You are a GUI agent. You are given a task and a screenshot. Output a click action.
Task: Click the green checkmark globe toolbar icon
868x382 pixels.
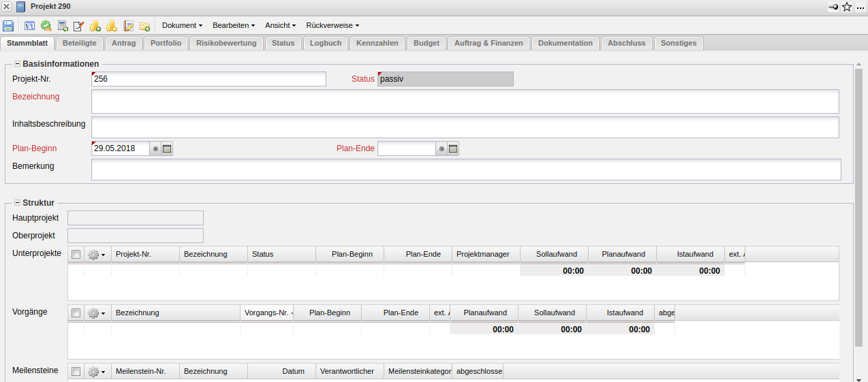(x=46, y=26)
